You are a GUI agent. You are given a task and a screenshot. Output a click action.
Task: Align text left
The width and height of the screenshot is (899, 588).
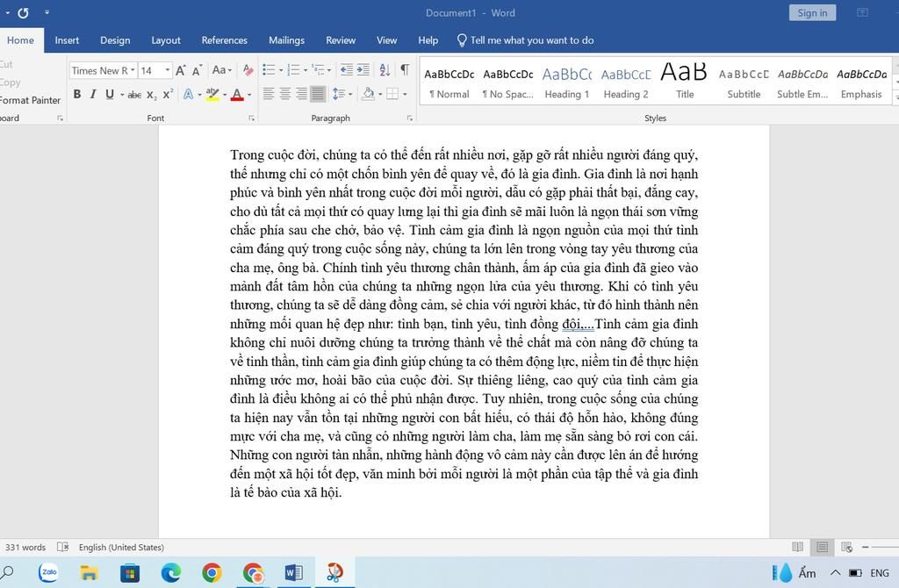[x=269, y=94]
